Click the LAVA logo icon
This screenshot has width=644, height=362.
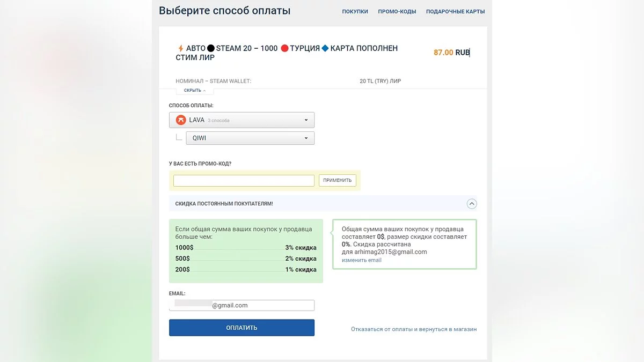click(181, 120)
